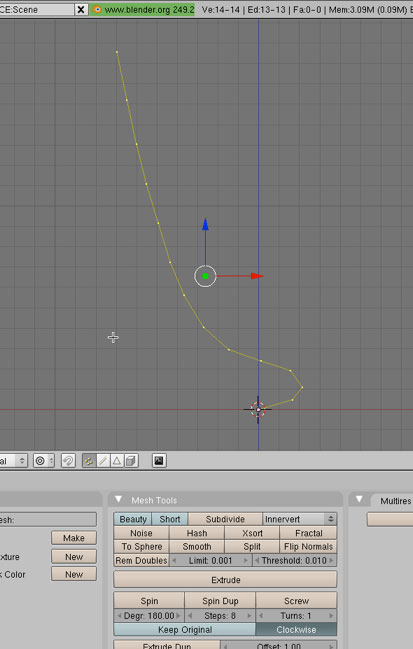
Task: Adjust the Degr: 180.00 field
Action: point(149,616)
